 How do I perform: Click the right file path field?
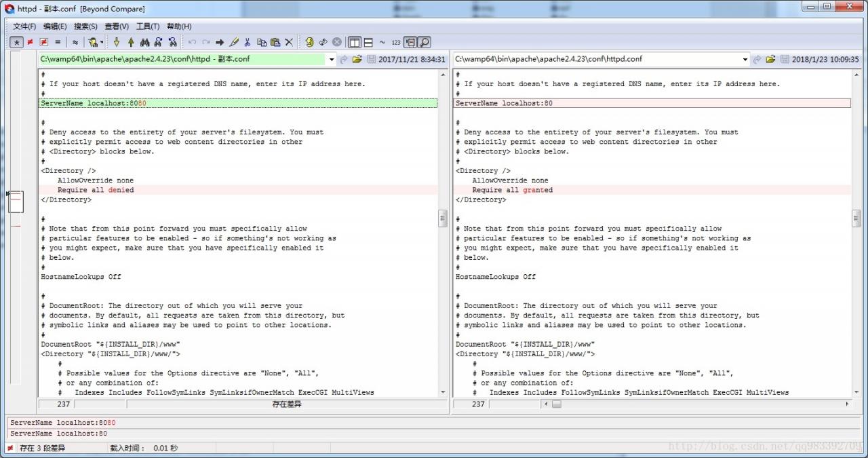[597, 59]
